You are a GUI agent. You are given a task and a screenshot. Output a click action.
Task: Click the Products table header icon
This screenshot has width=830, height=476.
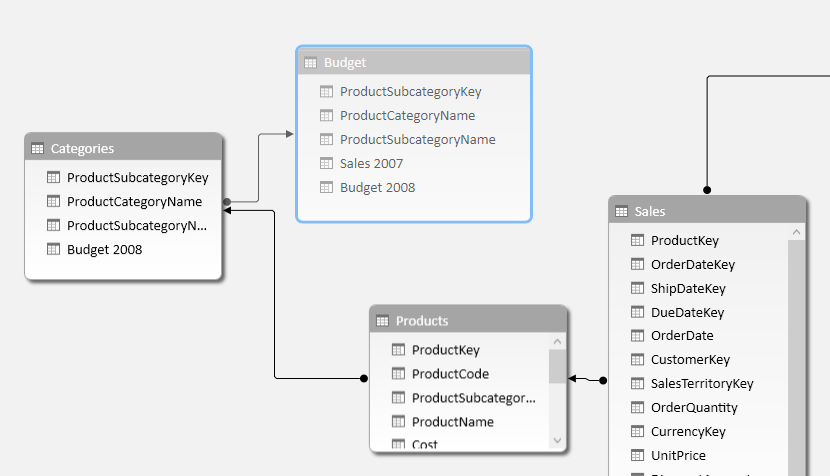coord(382,321)
